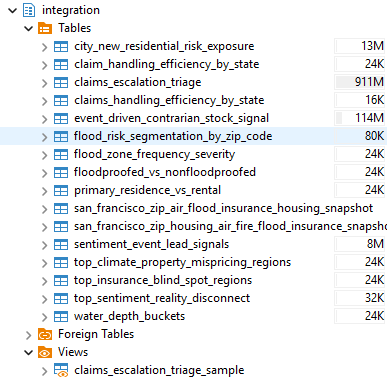The height and width of the screenshot is (377, 387).
Task: Click table icon for top_sentiment_reality_disconnect
Action: (x=61, y=298)
